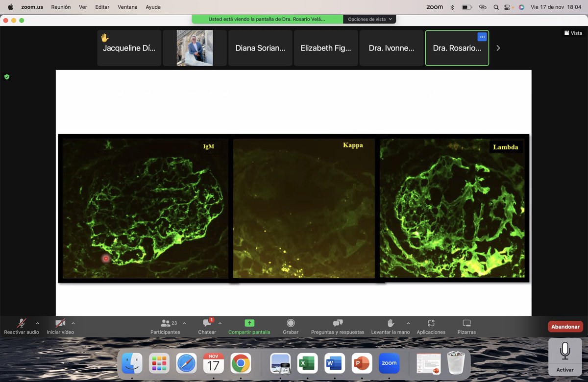Click zoom status icon in menu bar
This screenshot has height=382, width=588.
click(x=435, y=7)
